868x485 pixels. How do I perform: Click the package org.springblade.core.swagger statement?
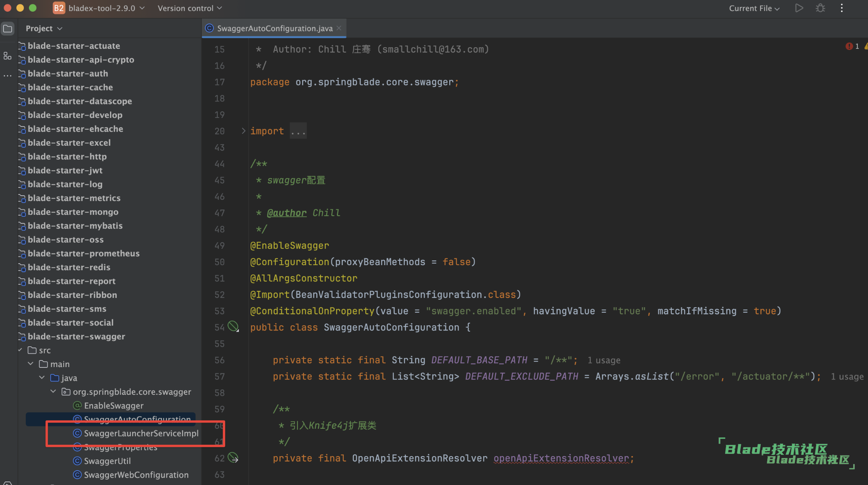[354, 82]
